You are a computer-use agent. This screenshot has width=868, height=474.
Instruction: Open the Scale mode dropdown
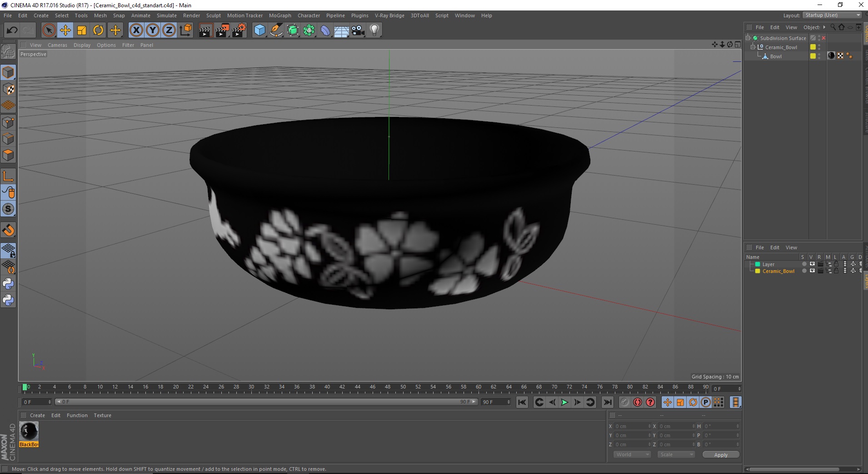676,454
